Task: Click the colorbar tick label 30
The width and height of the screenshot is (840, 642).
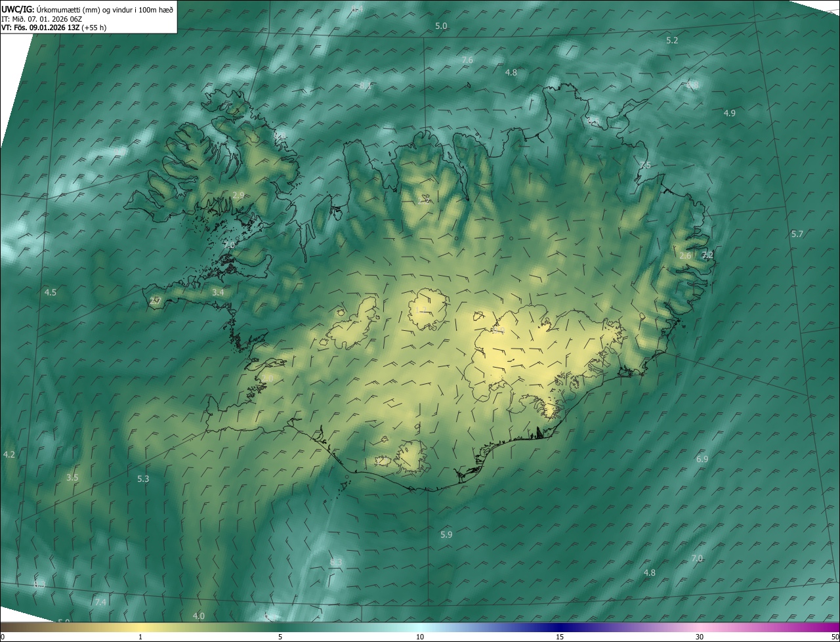Action: (x=700, y=637)
